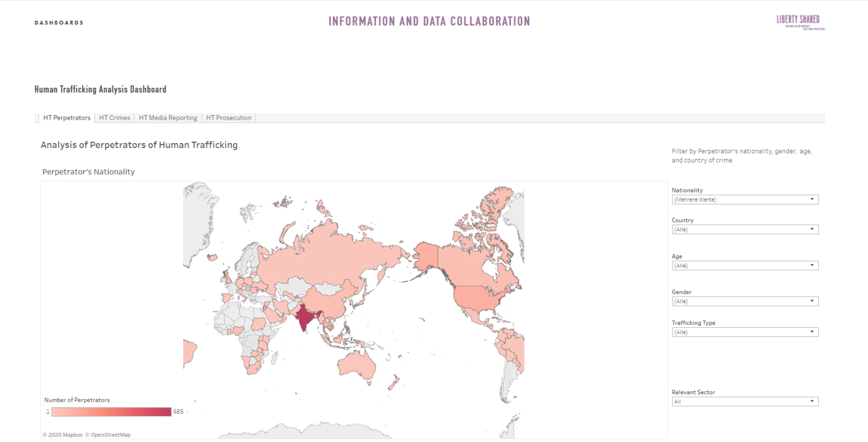Click the Number of Perpetrators color gradient legend
The width and height of the screenshot is (868, 442).
coord(111,411)
